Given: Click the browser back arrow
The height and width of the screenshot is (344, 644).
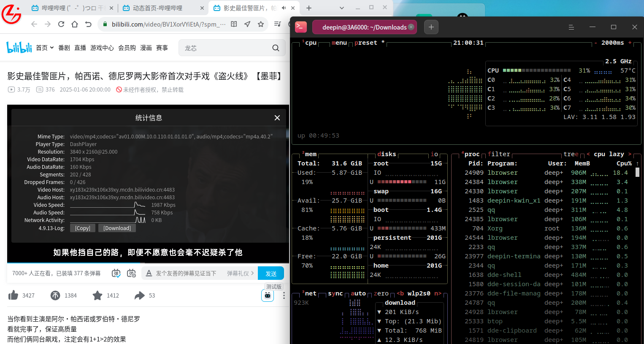Looking at the screenshot, I should pyautogui.click(x=34, y=24).
